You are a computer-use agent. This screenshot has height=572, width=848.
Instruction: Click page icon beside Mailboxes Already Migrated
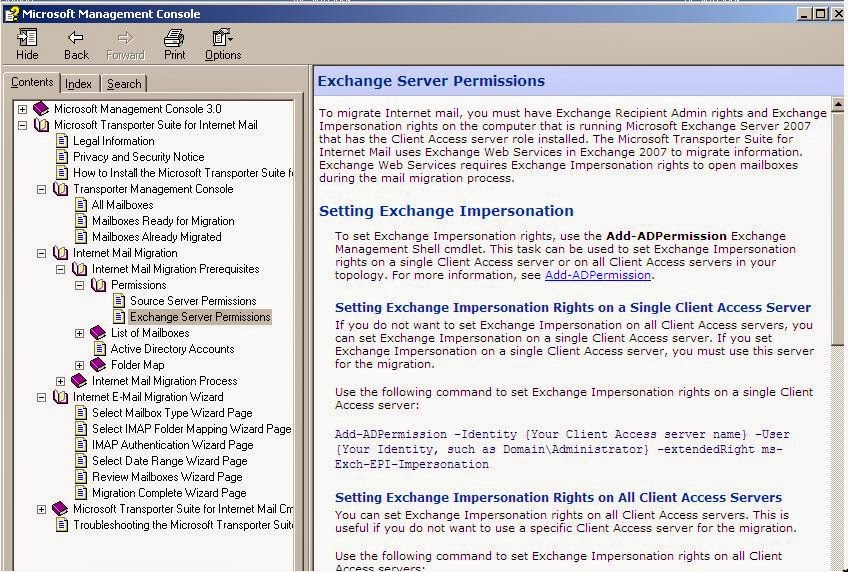coord(81,237)
